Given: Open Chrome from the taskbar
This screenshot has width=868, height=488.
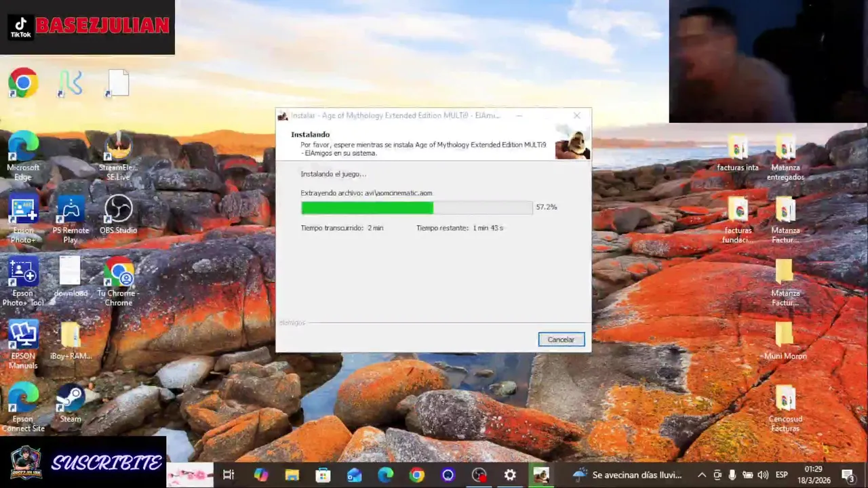Looking at the screenshot, I should [416, 475].
